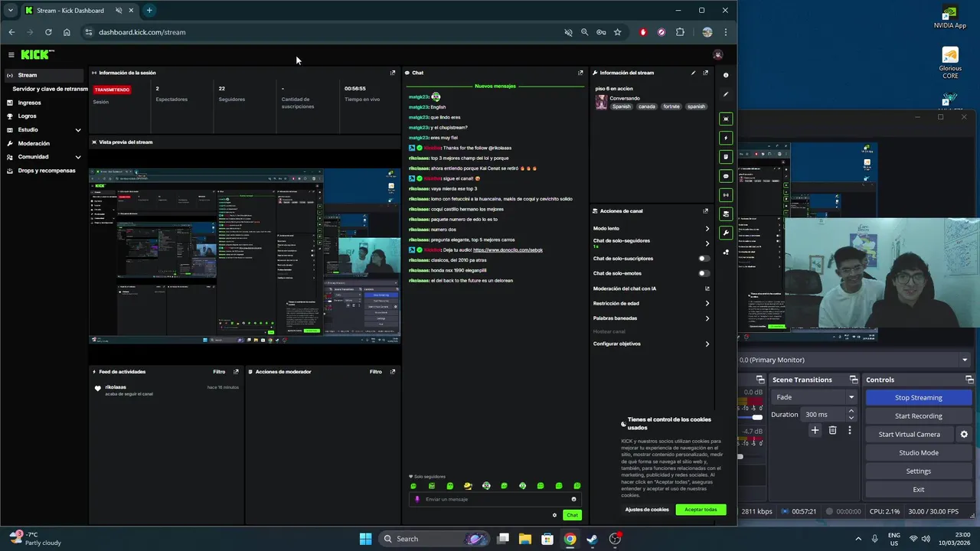Screen dimensions: 980x551
Task: Click the green Chat send button
Action: pyautogui.click(x=572, y=515)
